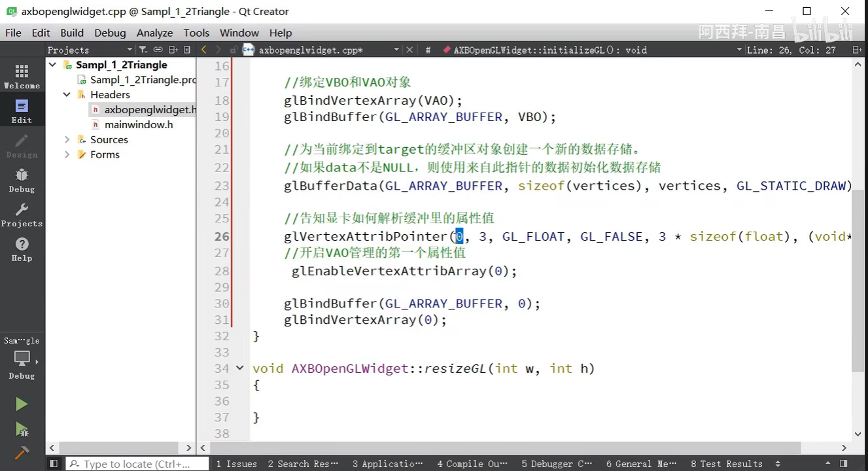Expand the Sources folder in project tree
Viewport: 868px width, 471px height.
(x=67, y=139)
